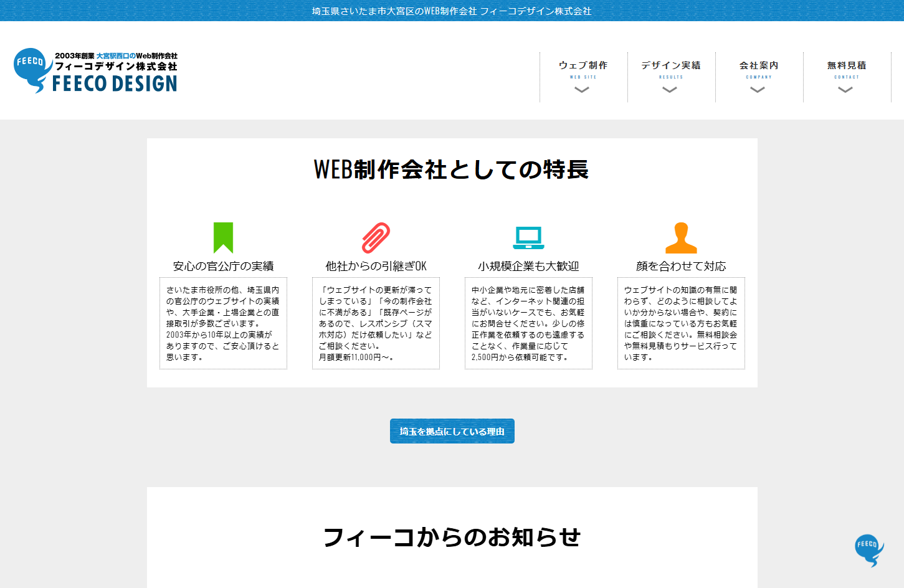Expand the chevron under デザイン実績
Image resolution: width=904 pixels, height=588 pixels.
pos(670,90)
